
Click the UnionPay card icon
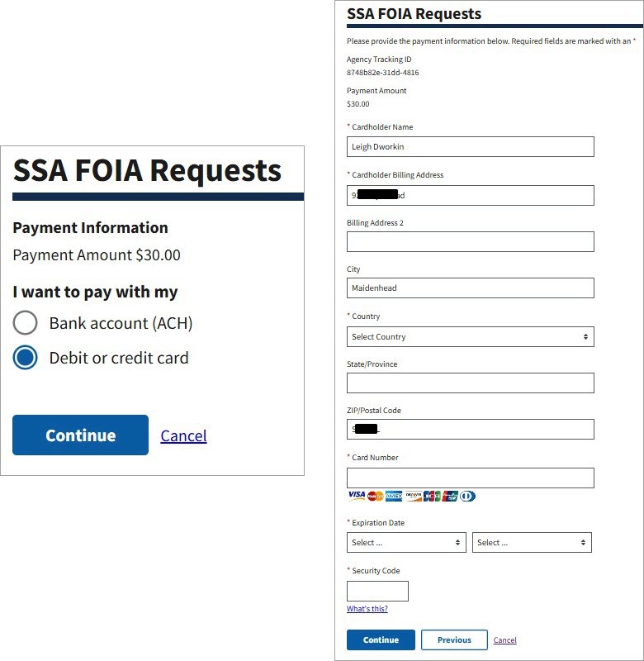[x=450, y=494]
